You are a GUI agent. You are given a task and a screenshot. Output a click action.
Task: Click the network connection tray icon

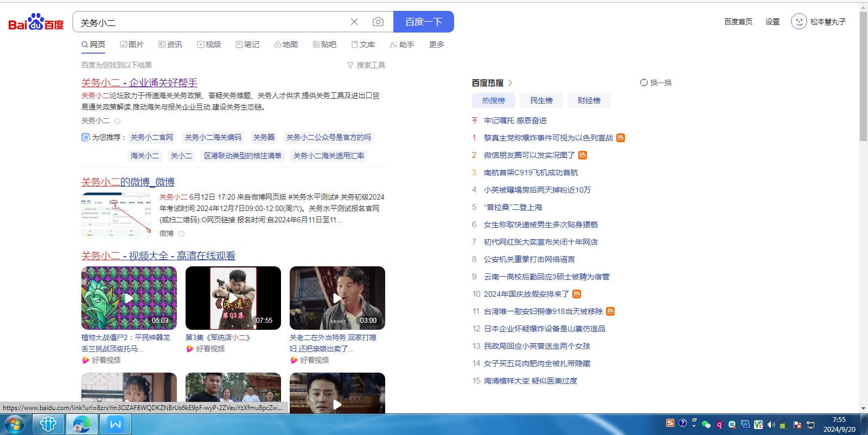click(x=810, y=425)
